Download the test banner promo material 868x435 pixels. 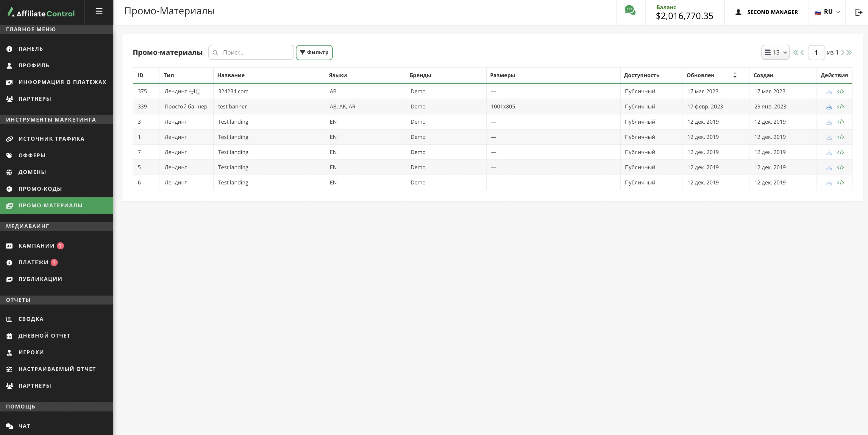[829, 107]
